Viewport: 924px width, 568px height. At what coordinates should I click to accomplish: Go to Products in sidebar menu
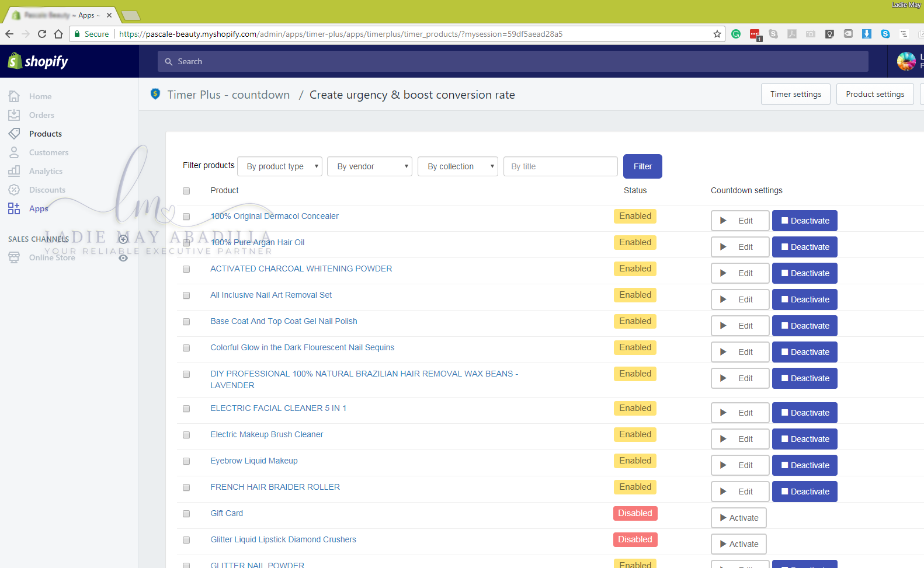46,134
